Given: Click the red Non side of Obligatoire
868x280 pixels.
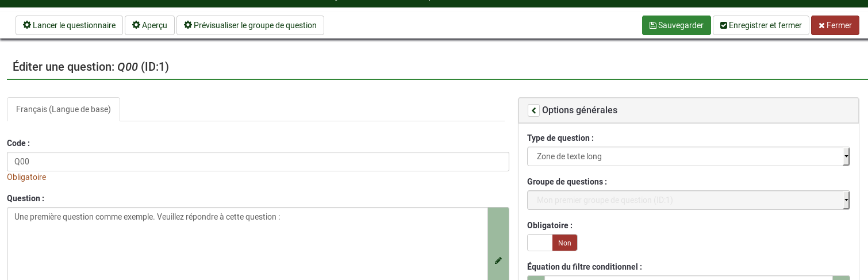Looking at the screenshot, I should pyautogui.click(x=564, y=243).
